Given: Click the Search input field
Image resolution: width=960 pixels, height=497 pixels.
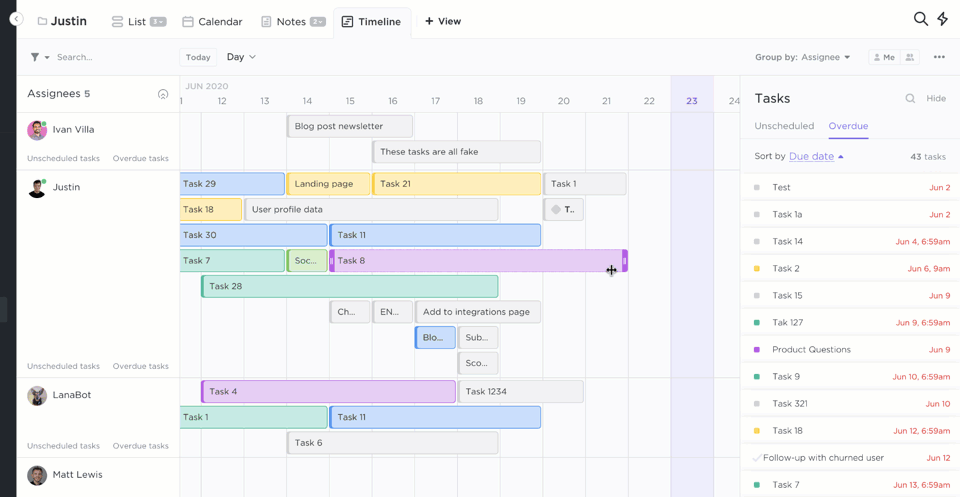Looking at the screenshot, I should (110, 57).
